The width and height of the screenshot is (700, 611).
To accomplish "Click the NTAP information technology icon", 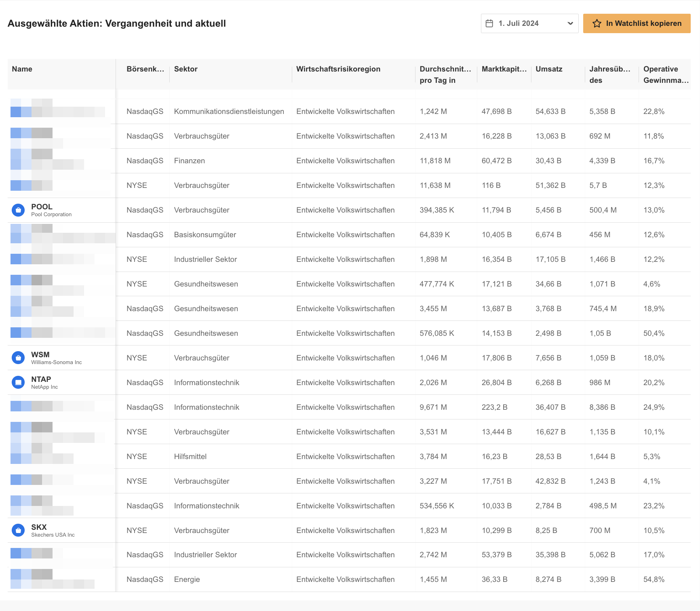I will pyautogui.click(x=18, y=383).
